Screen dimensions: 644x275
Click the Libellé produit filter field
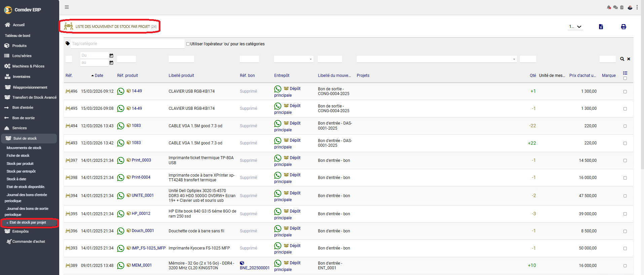click(x=181, y=59)
